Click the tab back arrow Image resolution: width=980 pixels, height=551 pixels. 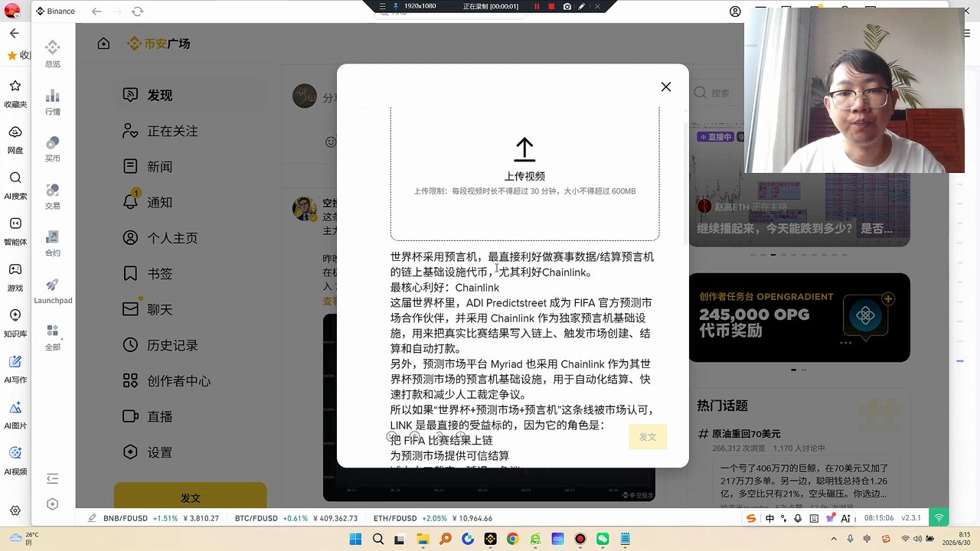click(x=96, y=11)
